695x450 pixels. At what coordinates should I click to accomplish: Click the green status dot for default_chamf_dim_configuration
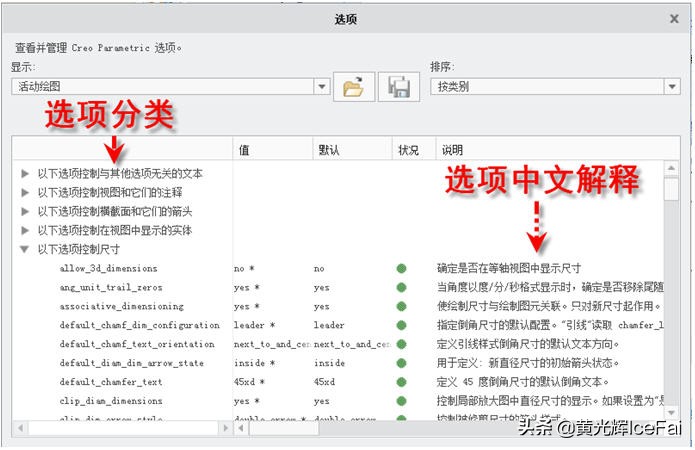[x=402, y=325]
